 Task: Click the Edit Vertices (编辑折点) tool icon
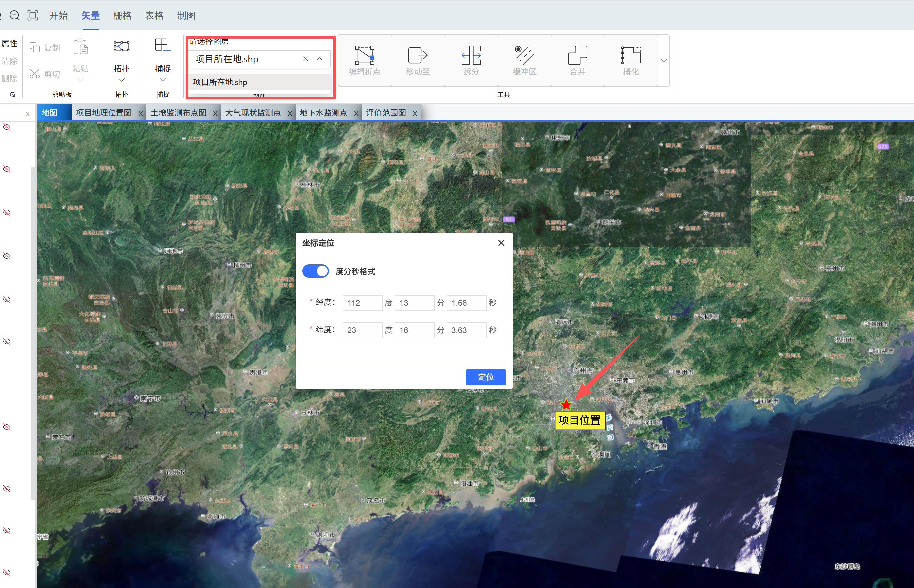[364, 56]
